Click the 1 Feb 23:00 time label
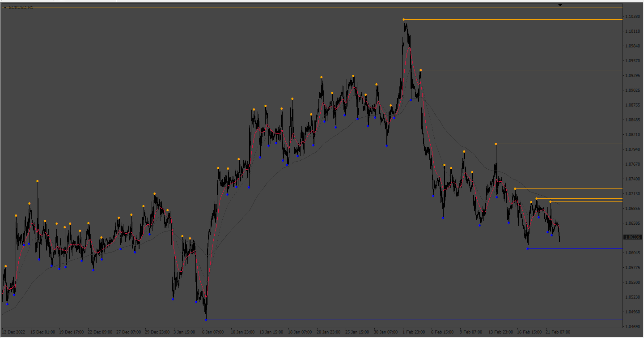Image resolution: width=644 pixels, height=338 pixels. [x=414, y=333]
